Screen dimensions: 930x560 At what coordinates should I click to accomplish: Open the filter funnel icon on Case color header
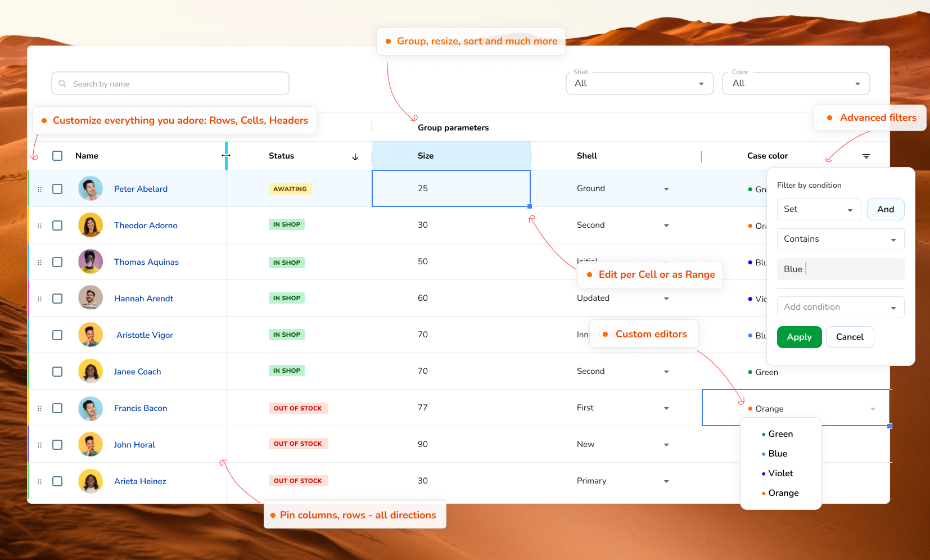tap(865, 156)
